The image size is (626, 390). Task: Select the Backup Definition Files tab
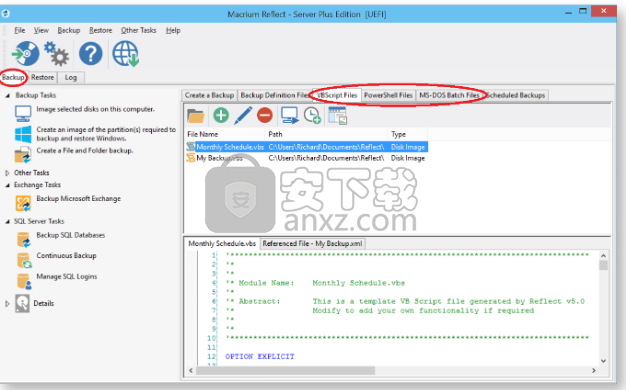tap(275, 95)
